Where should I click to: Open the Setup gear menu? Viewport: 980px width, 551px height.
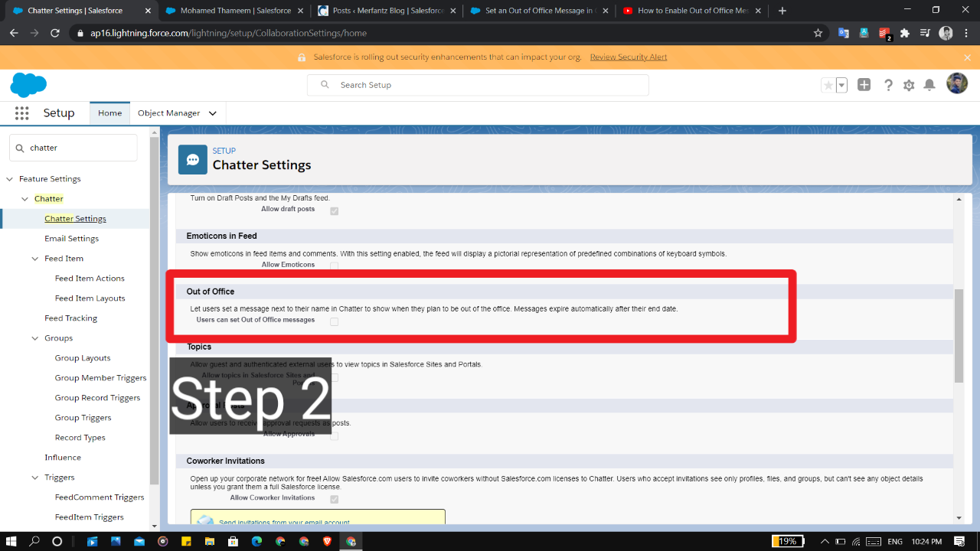click(x=909, y=85)
